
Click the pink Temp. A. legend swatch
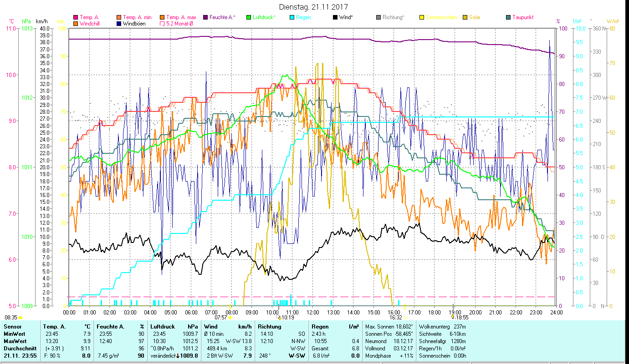click(x=76, y=17)
